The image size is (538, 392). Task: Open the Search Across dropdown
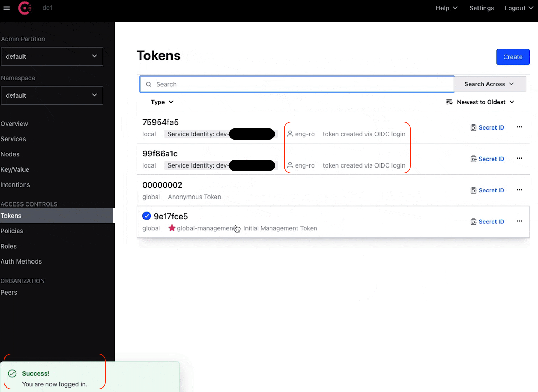(x=489, y=84)
